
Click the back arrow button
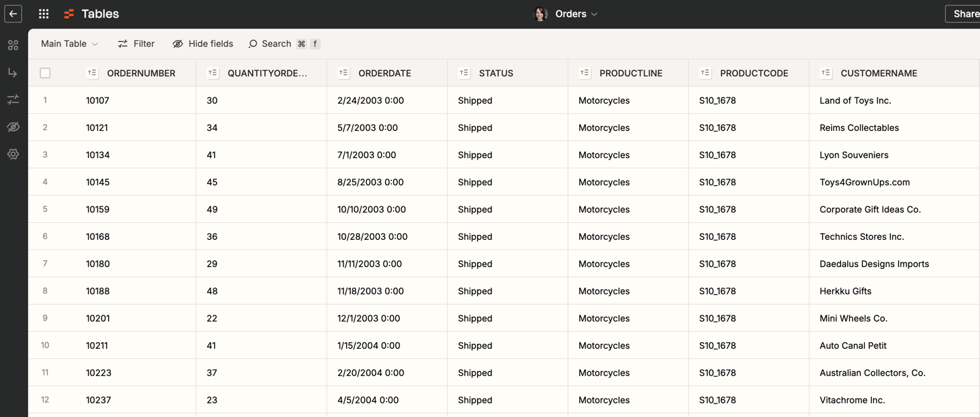13,14
